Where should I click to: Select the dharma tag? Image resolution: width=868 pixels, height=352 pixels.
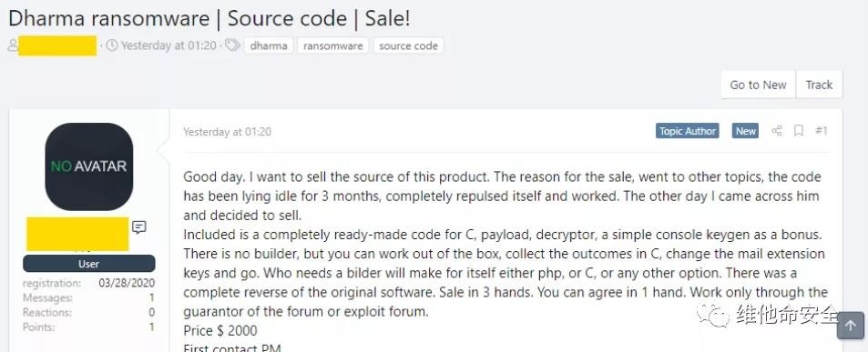[x=269, y=45]
